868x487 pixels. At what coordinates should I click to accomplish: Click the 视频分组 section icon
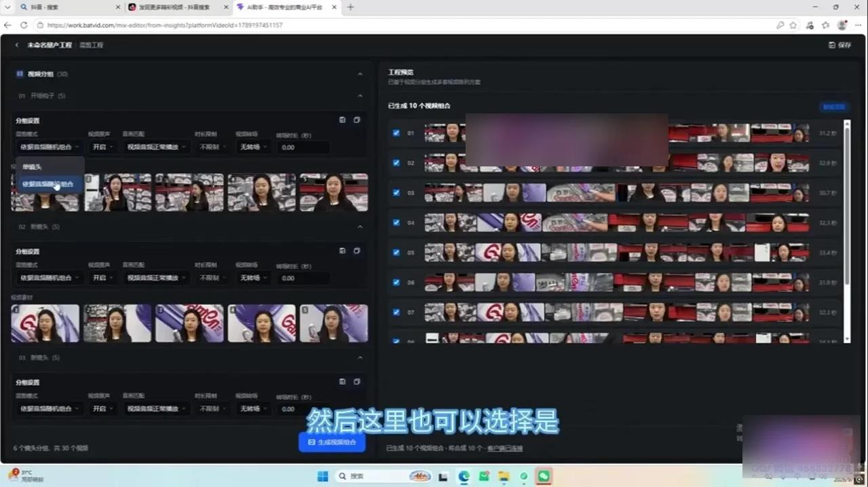[x=20, y=73]
